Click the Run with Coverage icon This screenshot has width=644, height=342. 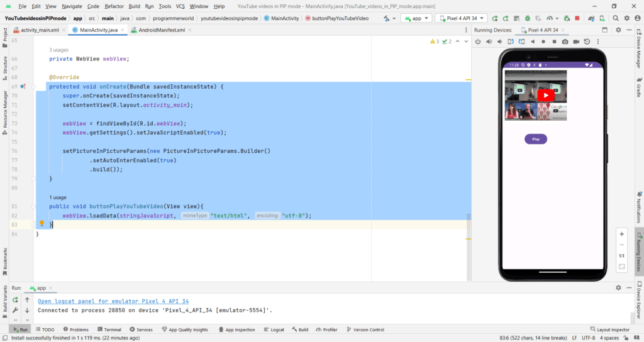[x=538, y=18]
